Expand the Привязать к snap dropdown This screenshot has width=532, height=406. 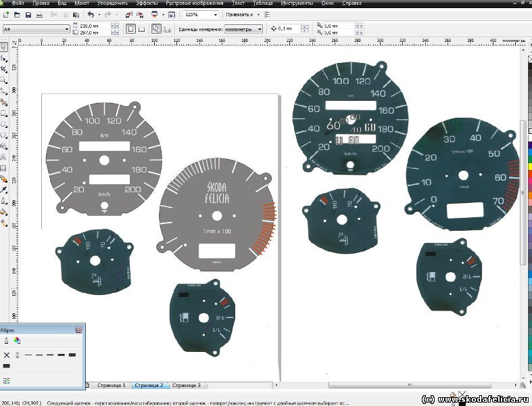click(x=258, y=15)
